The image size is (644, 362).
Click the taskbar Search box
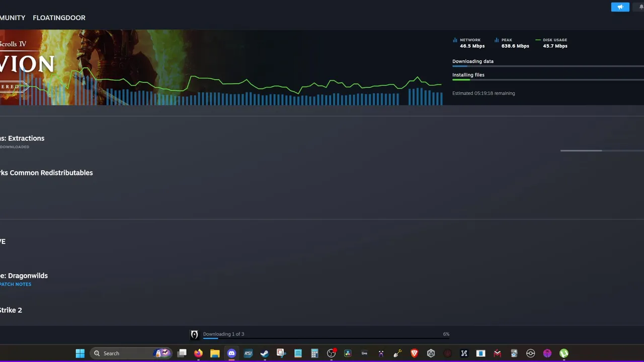[131, 353]
